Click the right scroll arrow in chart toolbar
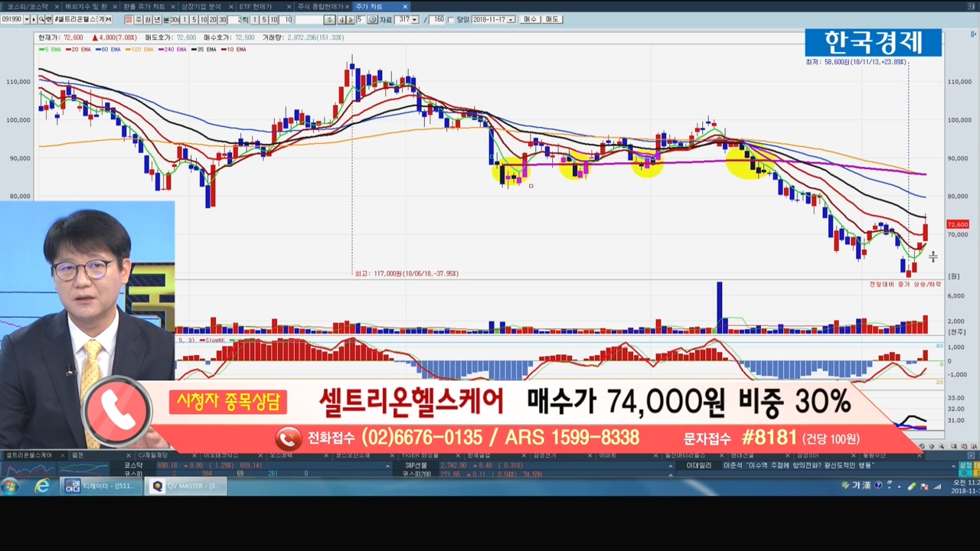The image size is (980, 551). coord(350,19)
